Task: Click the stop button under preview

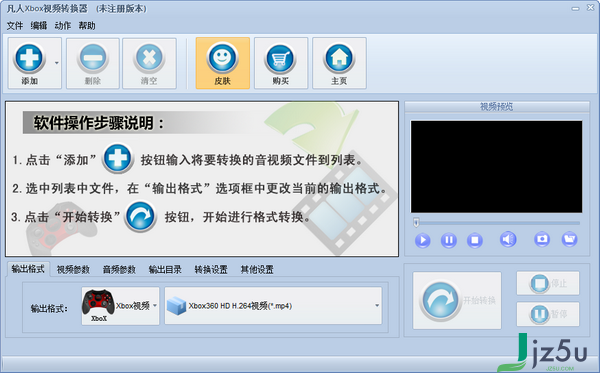Action: pos(474,240)
